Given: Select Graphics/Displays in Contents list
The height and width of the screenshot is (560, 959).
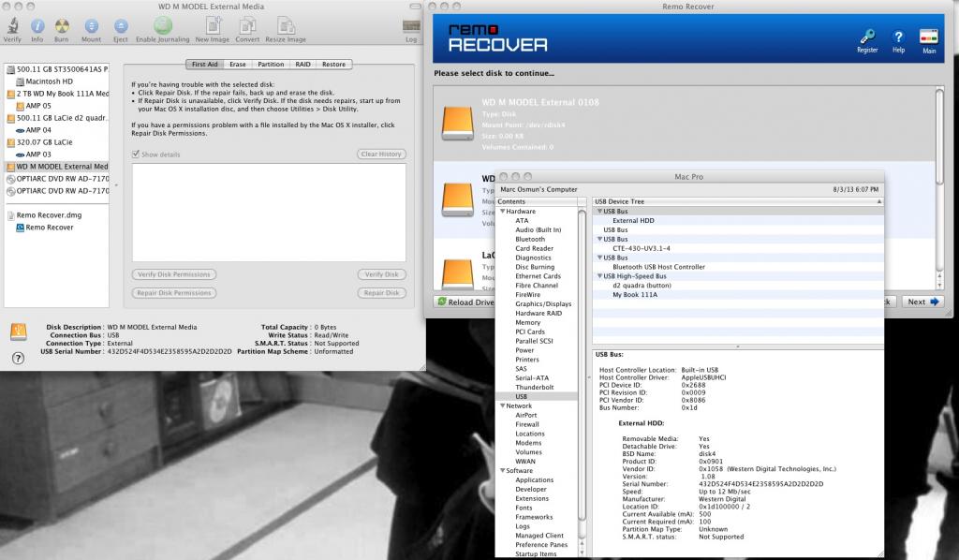Looking at the screenshot, I should click(543, 303).
